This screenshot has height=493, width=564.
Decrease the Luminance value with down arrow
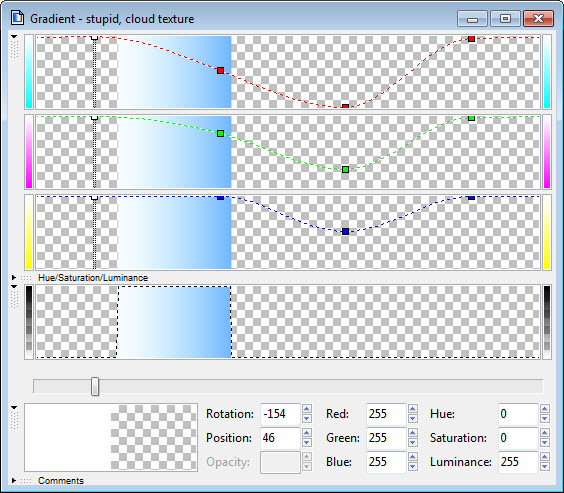click(x=545, y=467)
